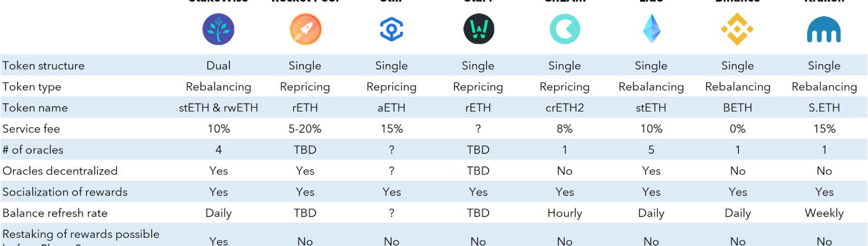Click the CREAM teal circle logo

[565, 29]
